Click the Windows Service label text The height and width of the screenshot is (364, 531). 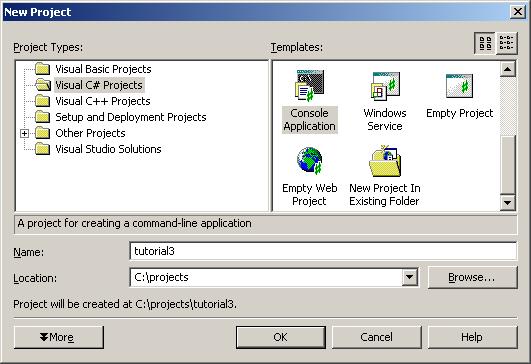(x=385, y=120)
